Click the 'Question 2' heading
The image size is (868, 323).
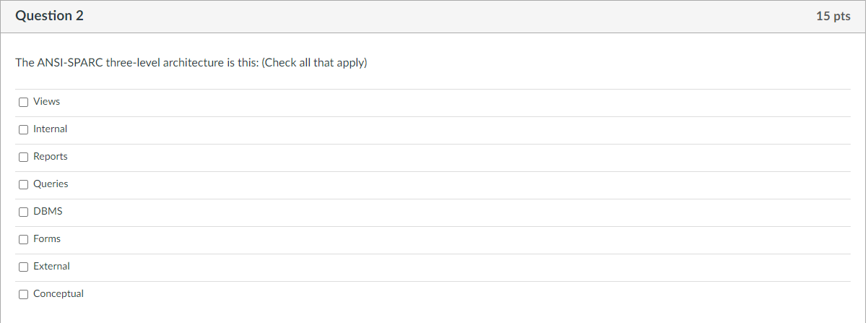point(49,16)
